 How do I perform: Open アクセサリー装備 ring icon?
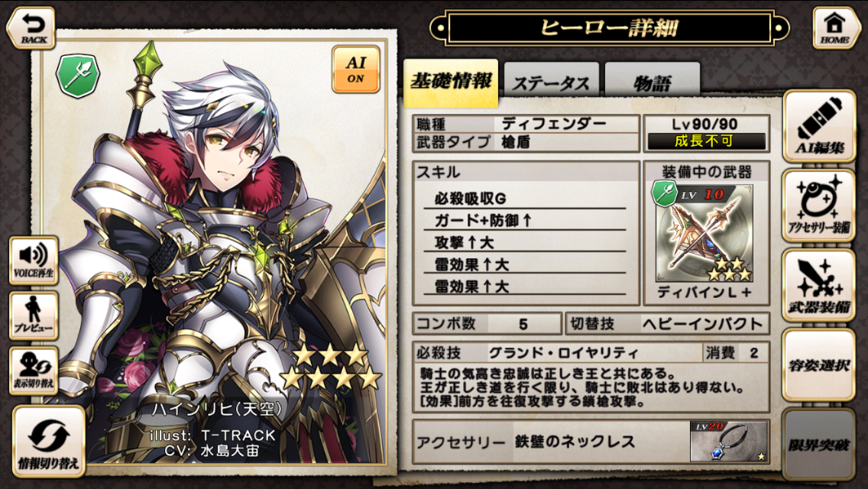click(819, 206)
